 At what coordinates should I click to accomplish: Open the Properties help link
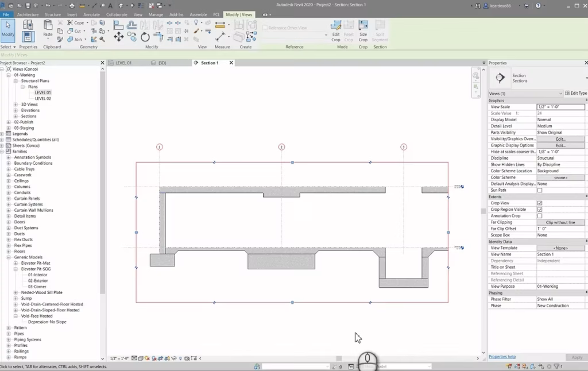(x=502, y=357)
